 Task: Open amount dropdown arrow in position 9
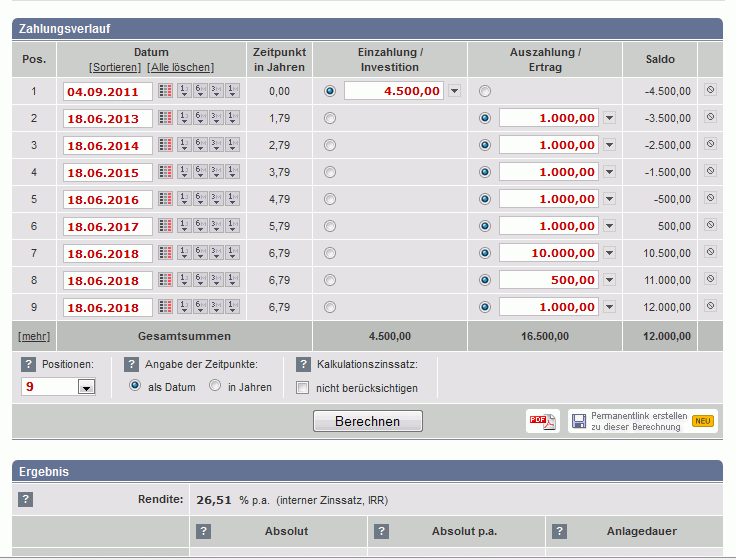(609, 307)
